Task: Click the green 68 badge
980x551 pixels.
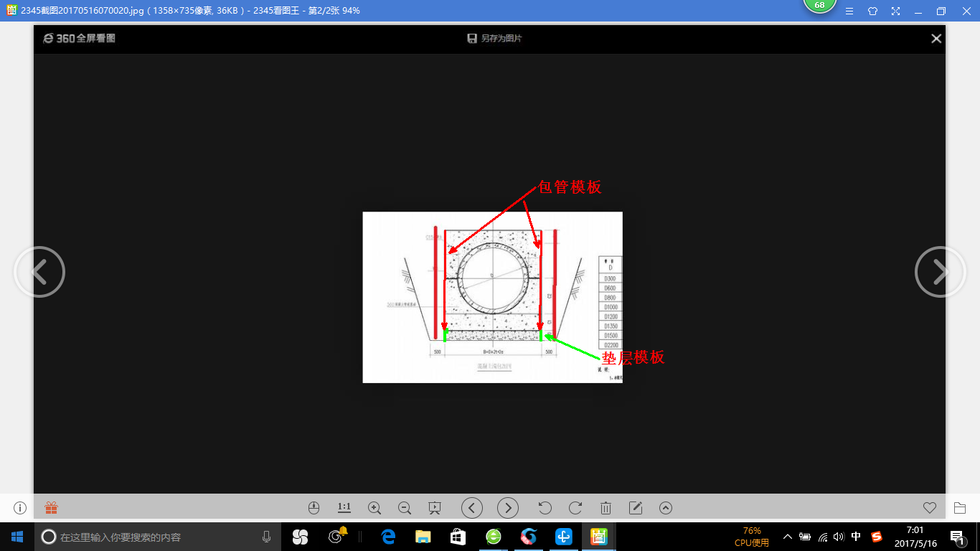Action: 819,6
